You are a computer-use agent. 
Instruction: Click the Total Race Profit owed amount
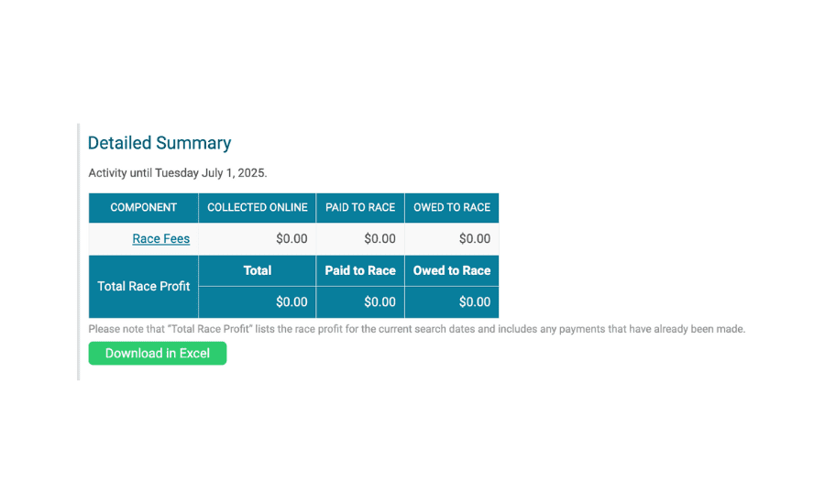475,302
